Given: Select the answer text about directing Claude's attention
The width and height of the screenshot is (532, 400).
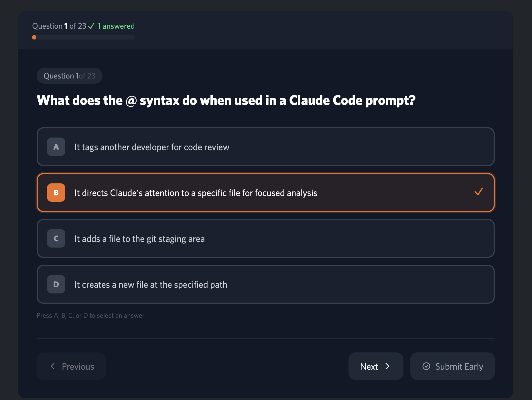Looking at the screenshot, I should point(196,193).
